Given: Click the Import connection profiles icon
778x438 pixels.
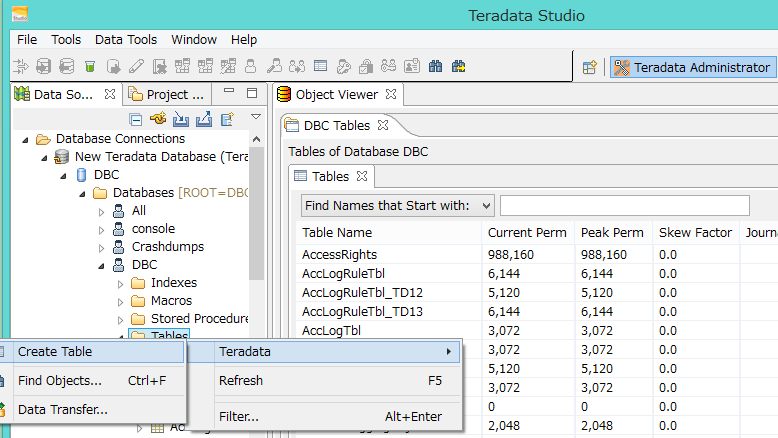Looking at the screenshot, I should [181, 119].
